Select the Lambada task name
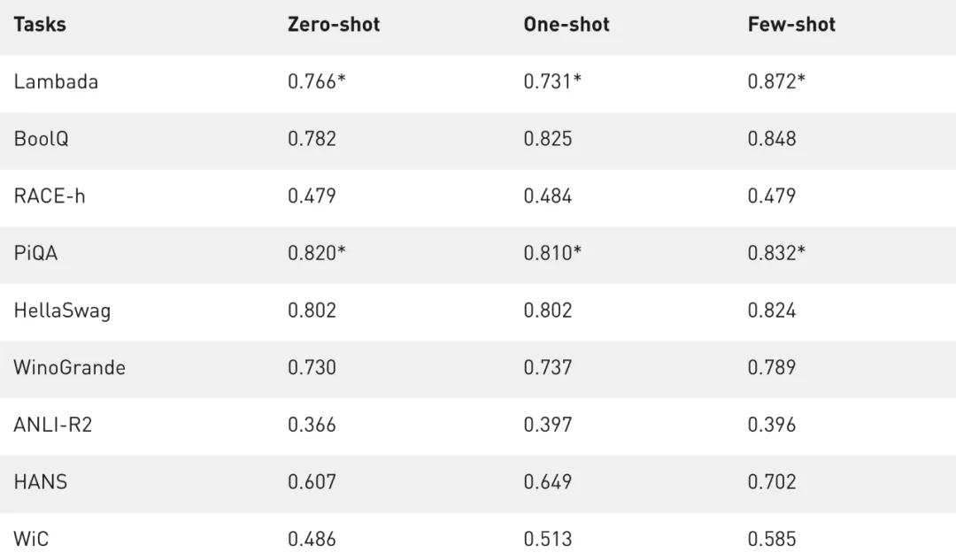 click(56, 81)
